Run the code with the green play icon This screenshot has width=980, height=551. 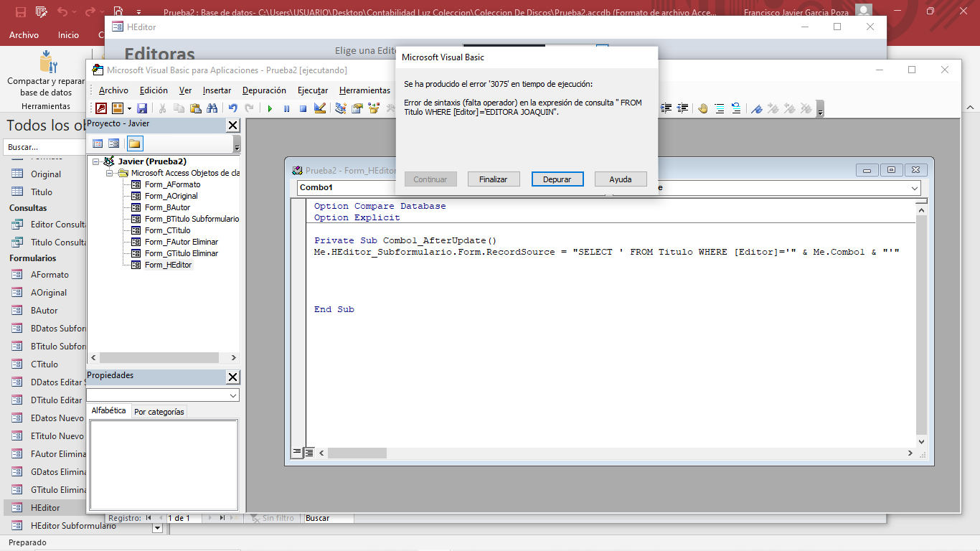270,108
